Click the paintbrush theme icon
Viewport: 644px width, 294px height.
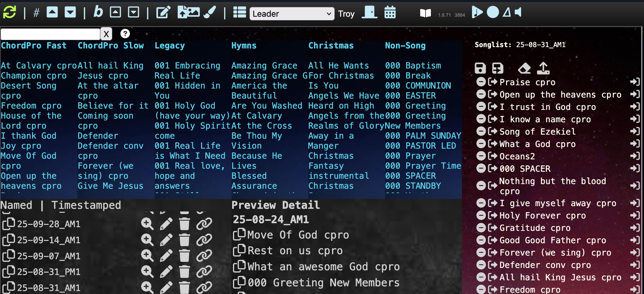pos(210,13)
